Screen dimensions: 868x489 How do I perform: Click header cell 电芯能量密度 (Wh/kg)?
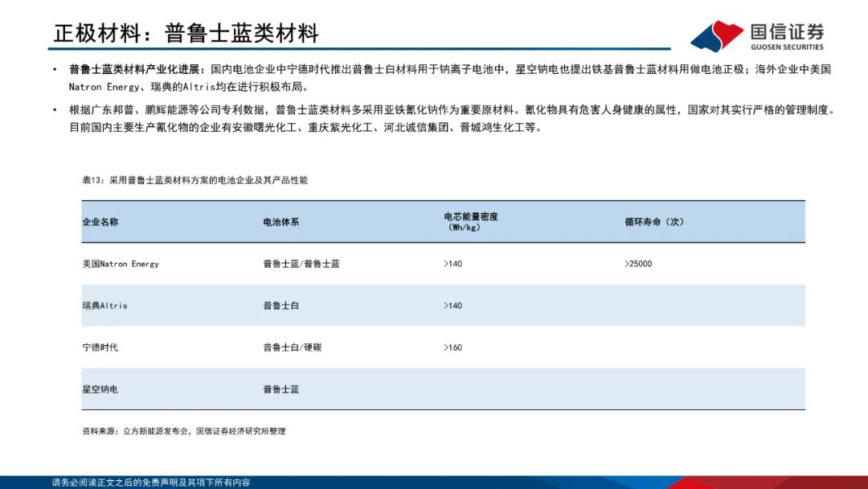[x=471, y=221]
